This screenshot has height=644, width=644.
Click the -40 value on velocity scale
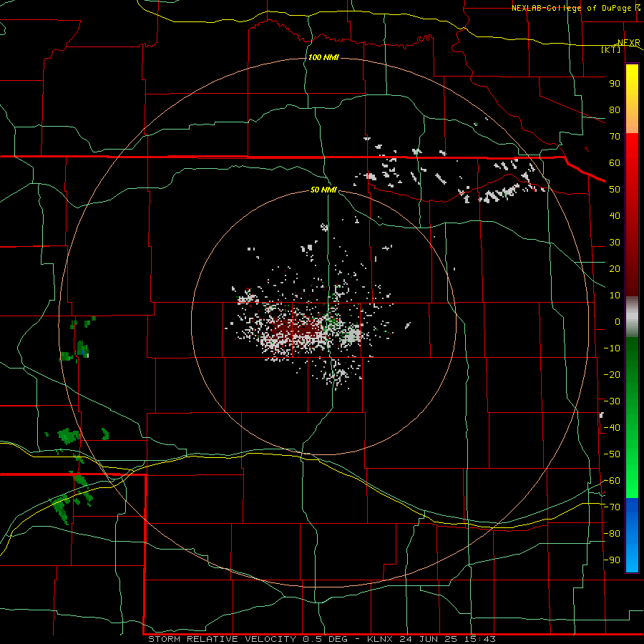[612, 428]
